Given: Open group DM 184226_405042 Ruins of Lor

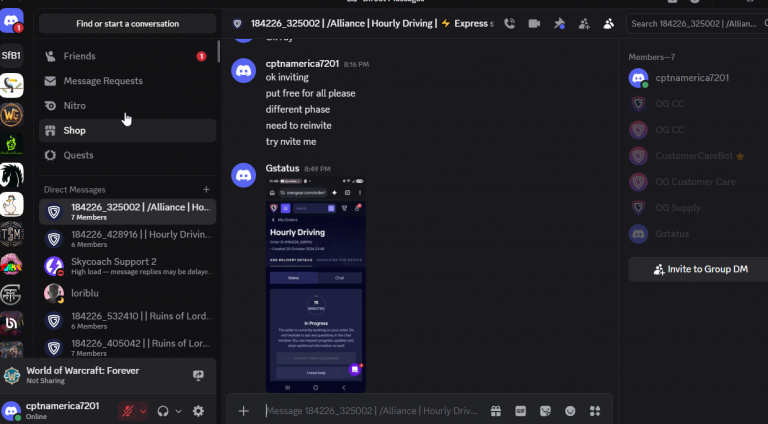Looking at the screenshot, I should point(127,348).
